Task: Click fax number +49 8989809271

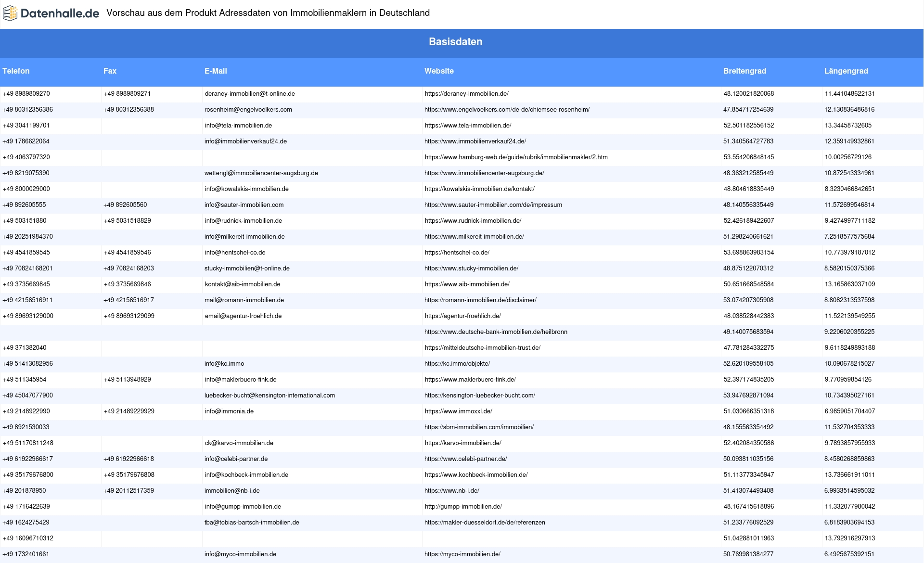Action: pyautogui.click(x=127, y=94)
